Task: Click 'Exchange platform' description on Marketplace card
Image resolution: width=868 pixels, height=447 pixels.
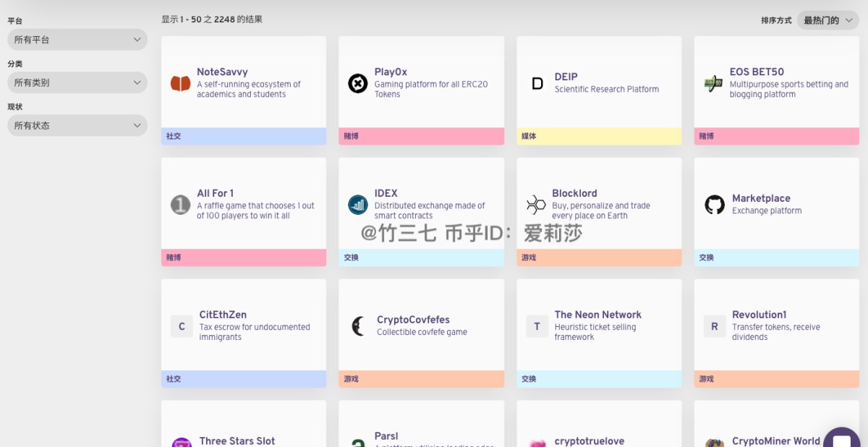Action: pyautogui.click(x=767, y=211)
